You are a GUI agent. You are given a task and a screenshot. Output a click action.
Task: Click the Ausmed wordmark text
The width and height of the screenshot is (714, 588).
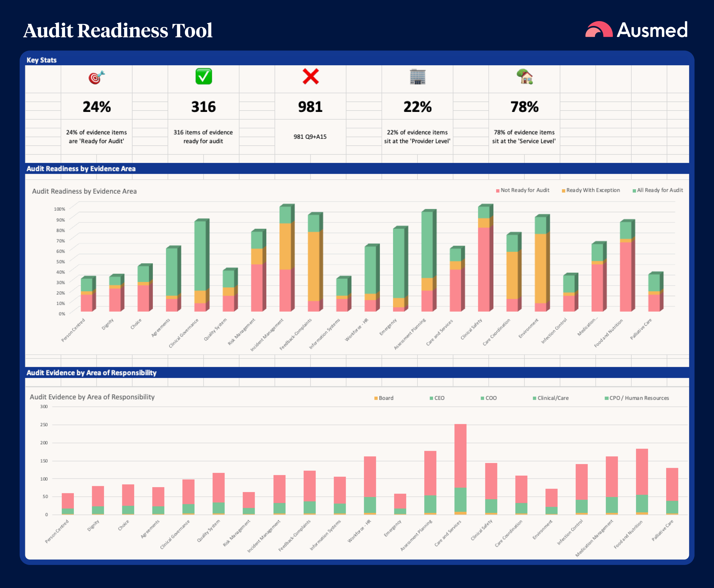pos(652,30)
